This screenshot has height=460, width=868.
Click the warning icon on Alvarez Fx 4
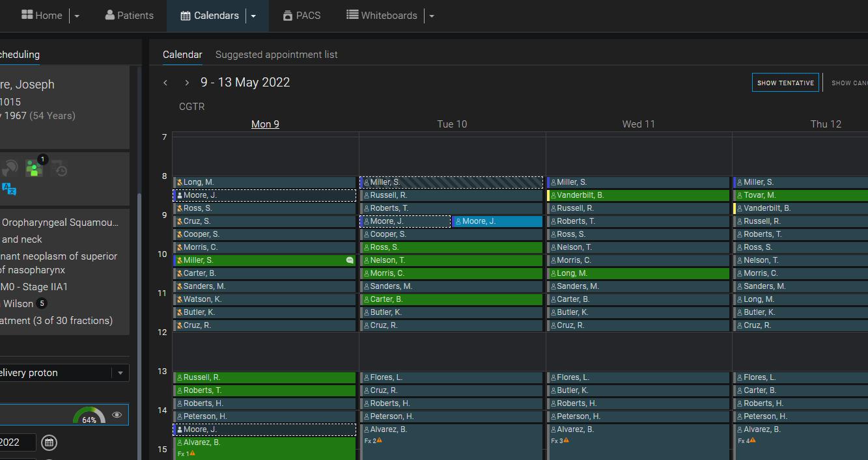tap(753, 440)
